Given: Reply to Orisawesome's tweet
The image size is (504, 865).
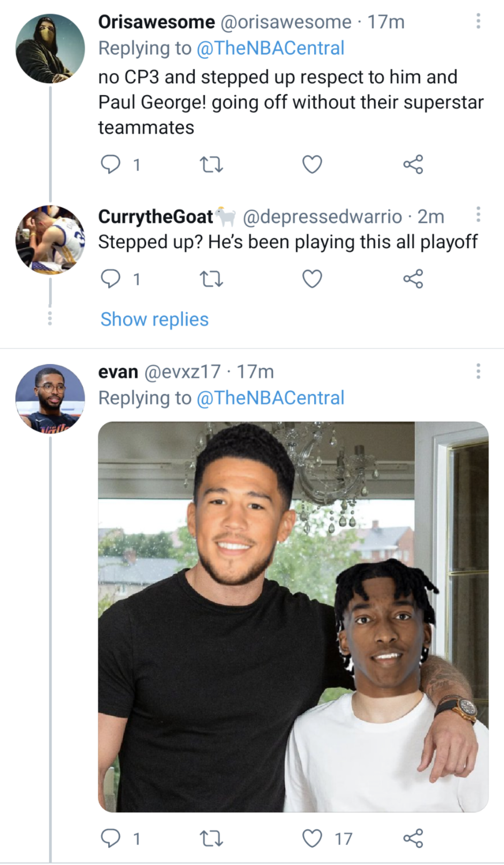Looking at the screenshot, I should point(111,164).
